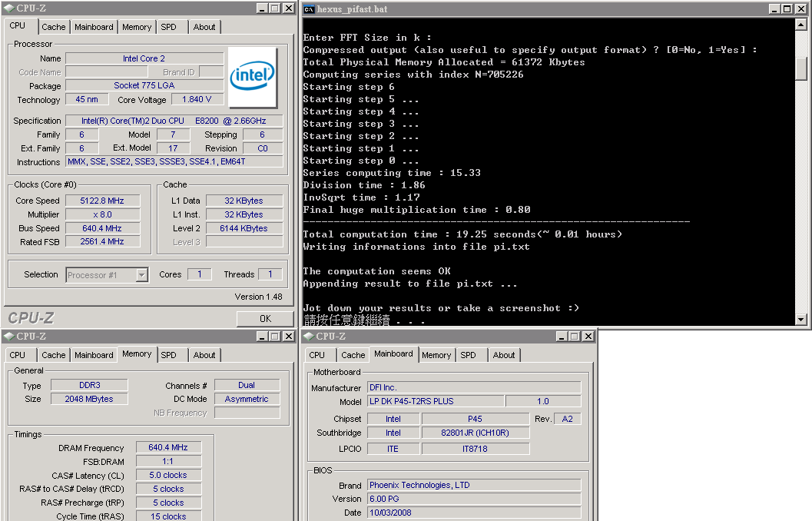The image size is (812, 521).
Task: Click the command prompt icon in the hexus_pifast.bat title bar
Action: click(309, 9)
